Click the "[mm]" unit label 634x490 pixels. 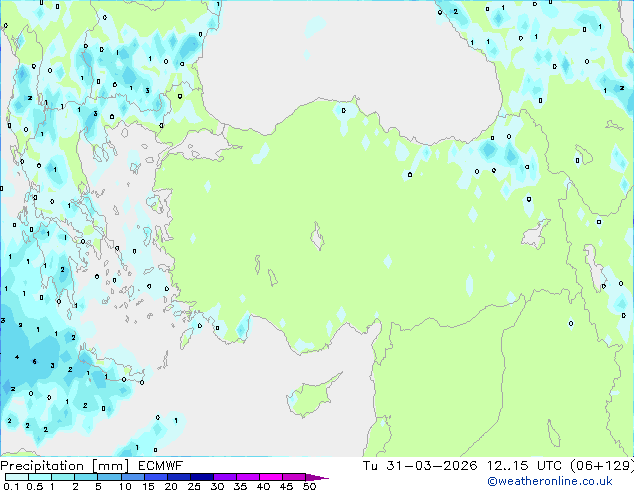(x=111, y=466)
